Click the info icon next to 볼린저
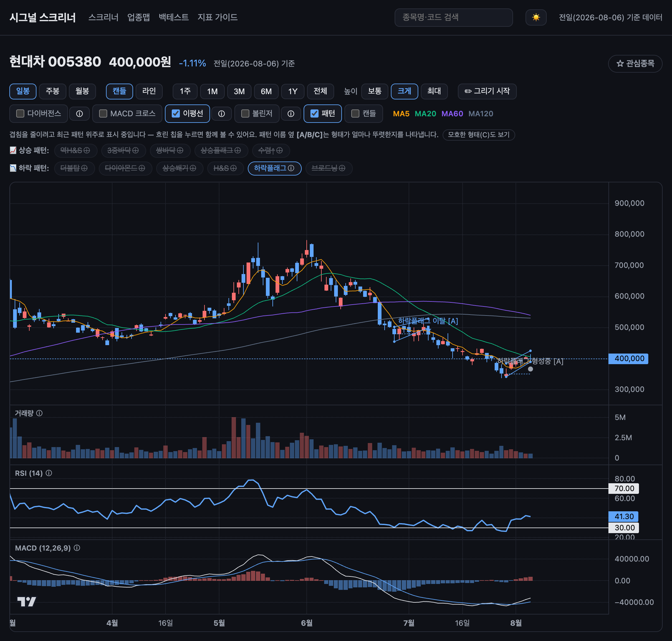The height and width of the screenshot is (641, 672). (291, 114)
